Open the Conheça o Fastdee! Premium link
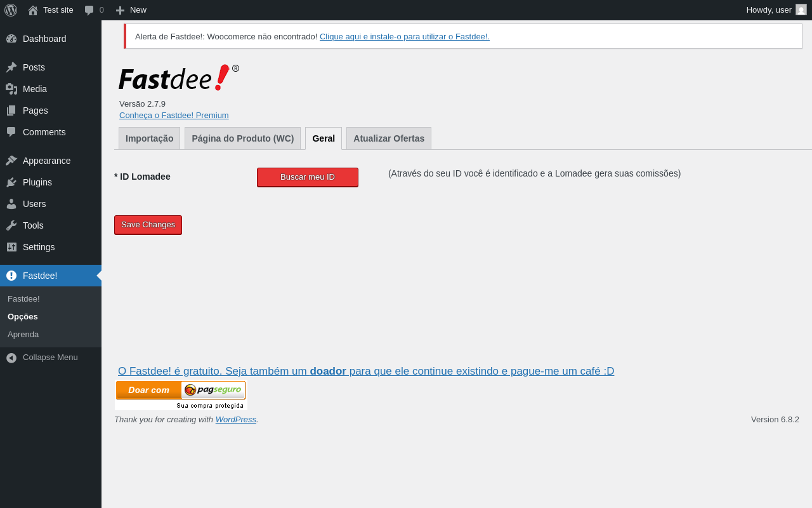Screen dimensions: 812x508 click(x=174, y=116)
